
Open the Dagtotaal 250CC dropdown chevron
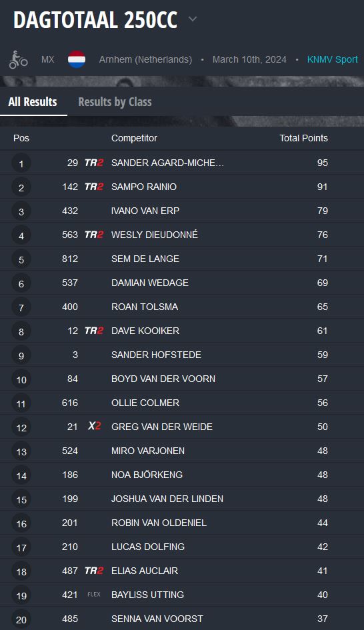tap(193, 19)
